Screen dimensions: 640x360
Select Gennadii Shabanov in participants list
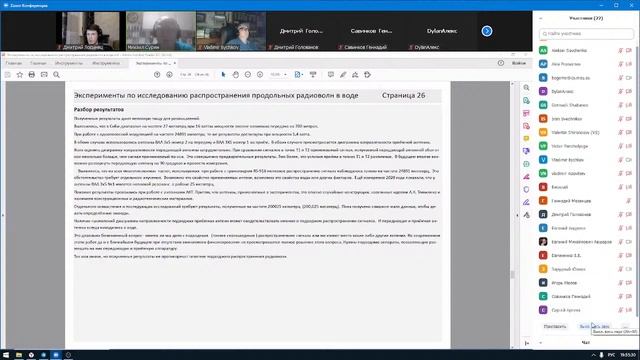[x=585, y=105]
